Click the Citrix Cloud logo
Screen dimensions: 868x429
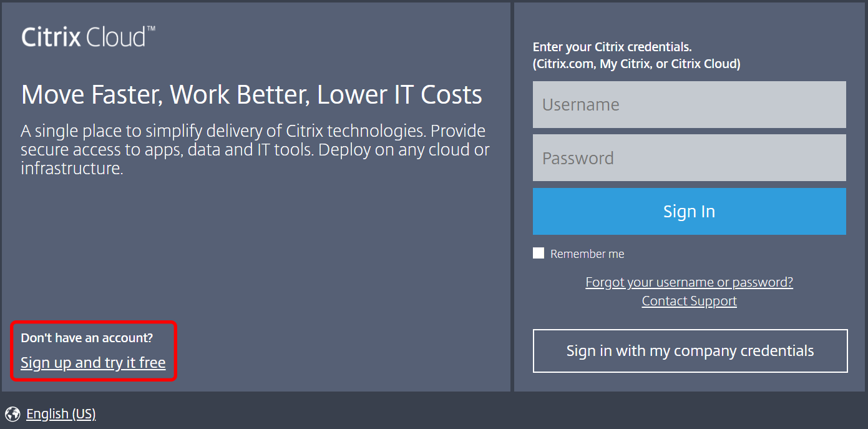click(x=88, y=37)
